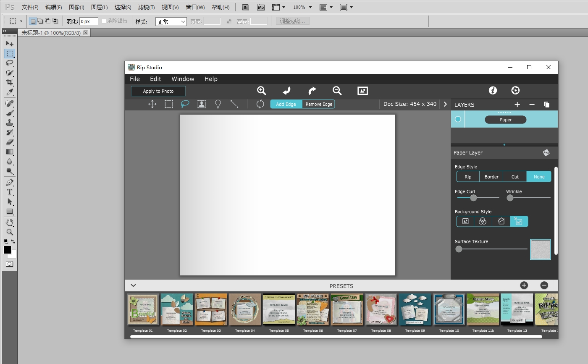Open Photoshop 图层(L) menu
Viewport: 588px width, 364px height.
pos(99,8)
